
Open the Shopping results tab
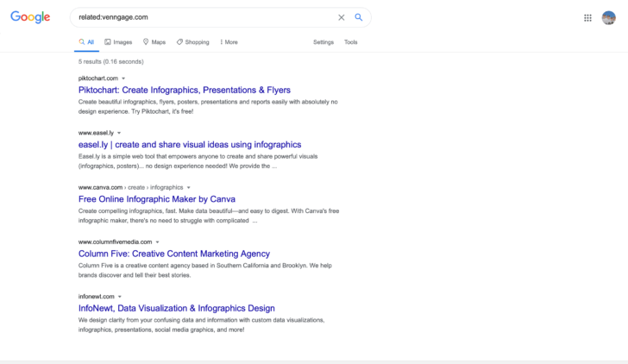click(x=193, y=42)
